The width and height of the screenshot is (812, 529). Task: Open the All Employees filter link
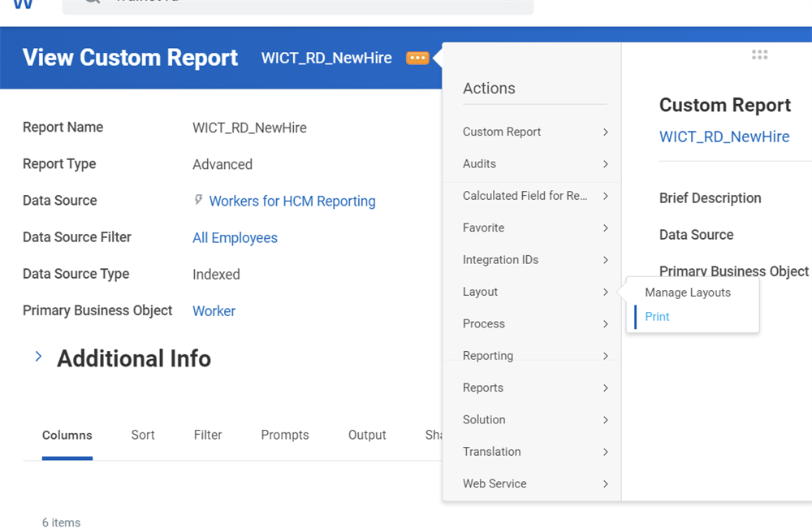tap(235, 238)
